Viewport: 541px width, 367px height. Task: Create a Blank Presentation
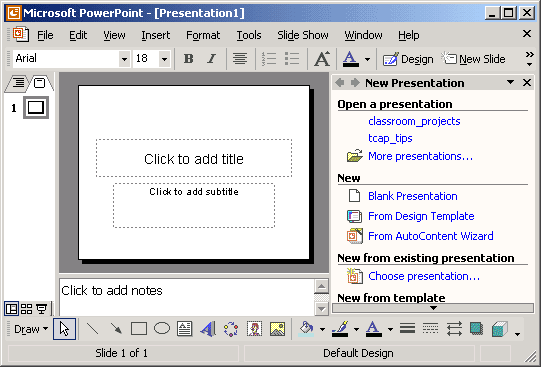413,196
